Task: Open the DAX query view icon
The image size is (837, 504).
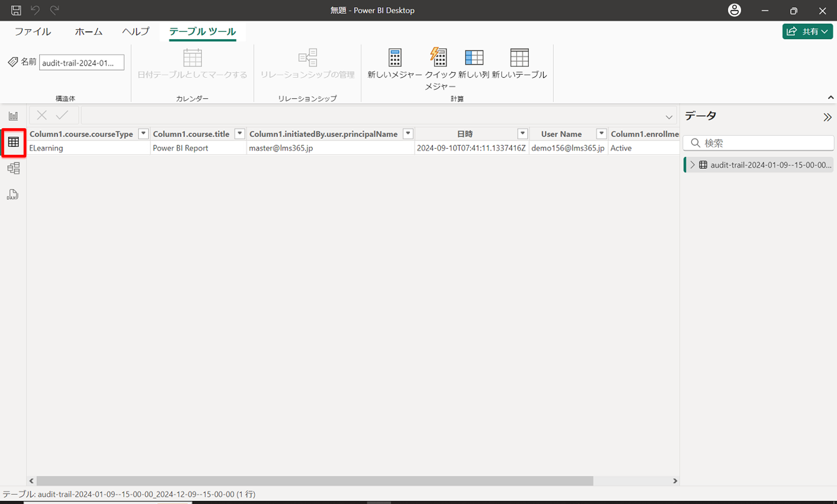Action: click(x=13, y=194)
